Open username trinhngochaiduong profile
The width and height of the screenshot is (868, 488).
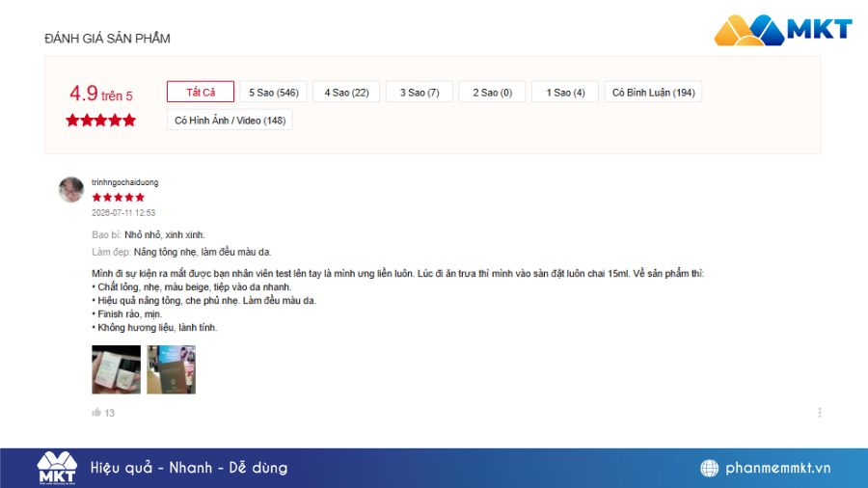125,182
